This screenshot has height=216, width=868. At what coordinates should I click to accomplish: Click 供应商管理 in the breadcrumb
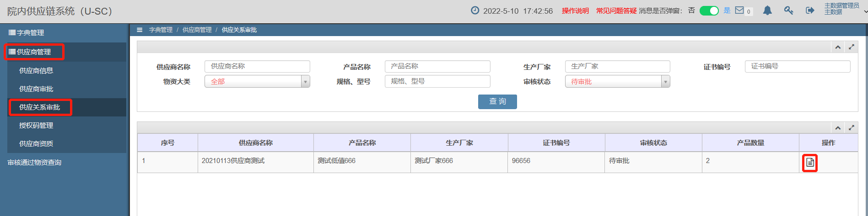point(197,30)
